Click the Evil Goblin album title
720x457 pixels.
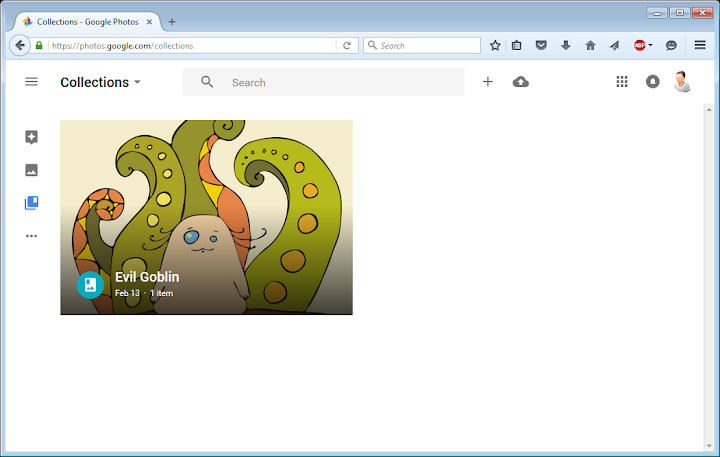pos(147,277)
